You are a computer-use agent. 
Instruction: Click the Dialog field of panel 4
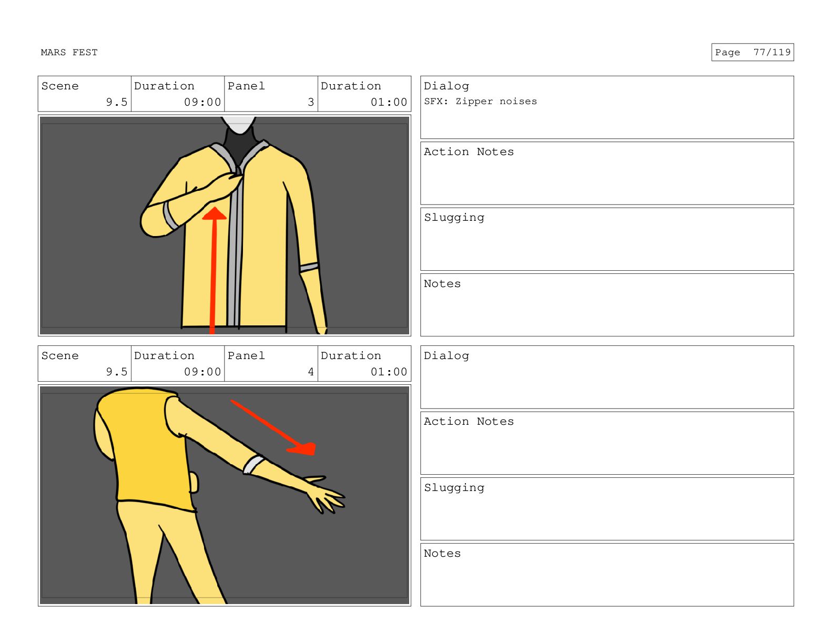(607, 377)
